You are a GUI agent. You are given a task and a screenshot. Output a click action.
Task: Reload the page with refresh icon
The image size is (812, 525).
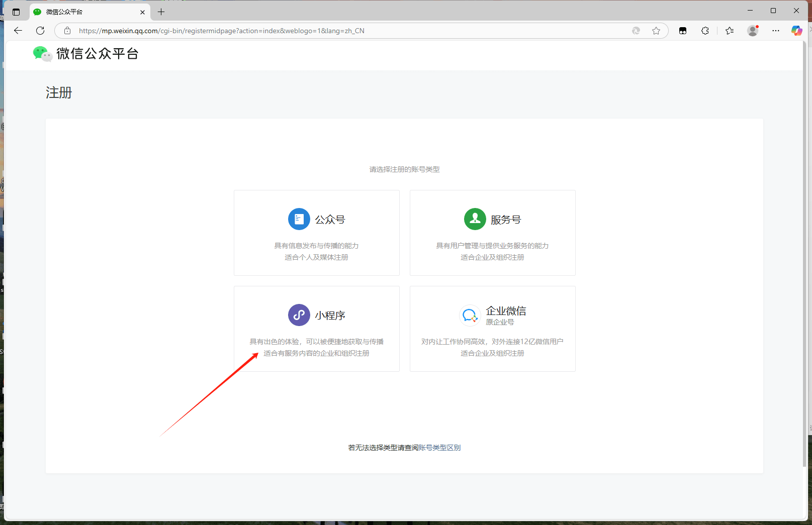click(40, 31)
